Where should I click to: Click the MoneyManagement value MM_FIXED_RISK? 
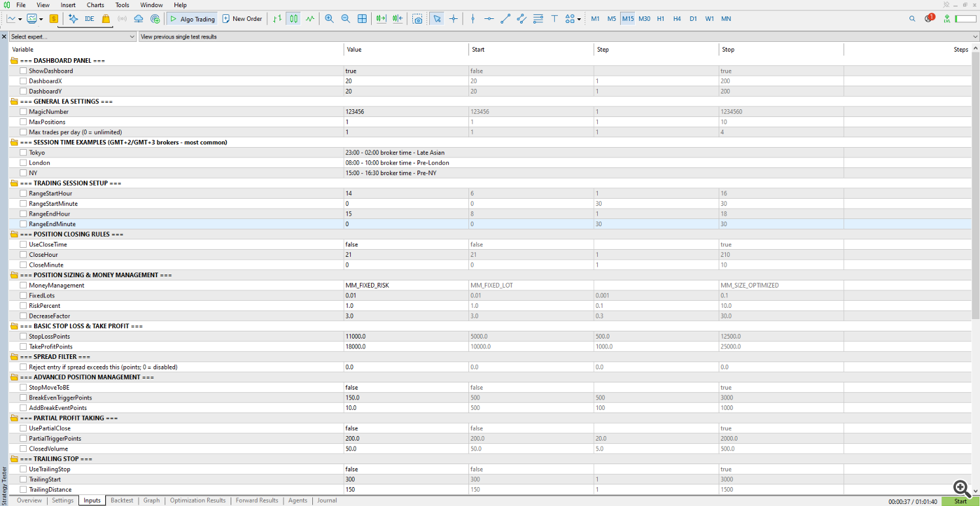point(367,285)
